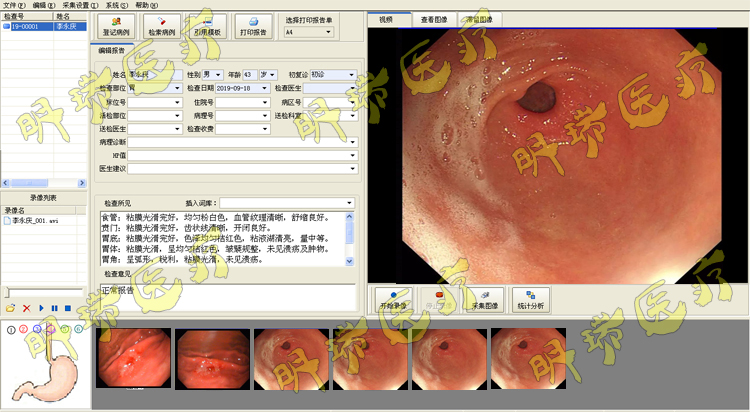Image resolution: width=750 pixels, height=412 pixels.
Task: Select the first captured endoscopy thumbnail
Action: point(133,358)
